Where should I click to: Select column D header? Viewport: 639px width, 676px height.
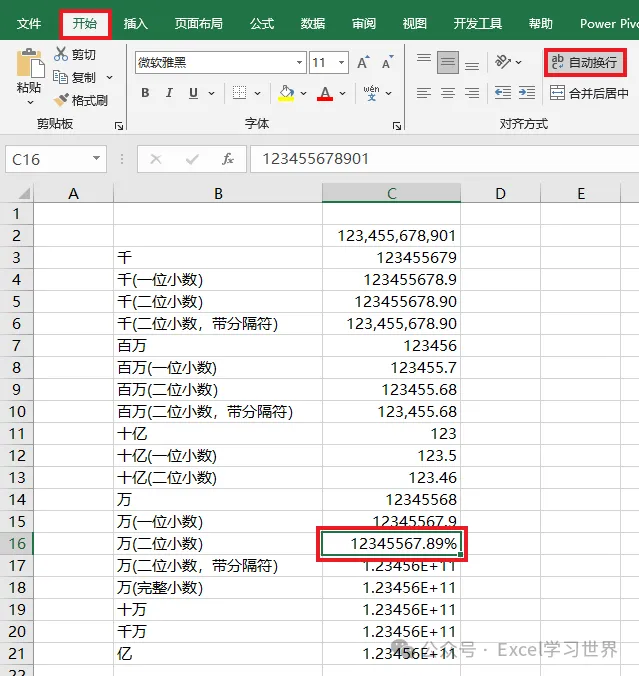pos(500,193)
